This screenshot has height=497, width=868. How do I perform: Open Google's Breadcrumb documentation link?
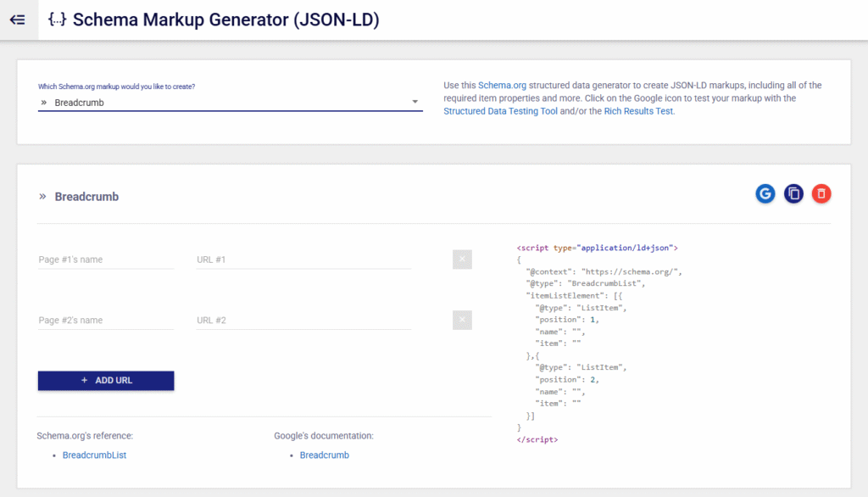(x=325, y=455)
